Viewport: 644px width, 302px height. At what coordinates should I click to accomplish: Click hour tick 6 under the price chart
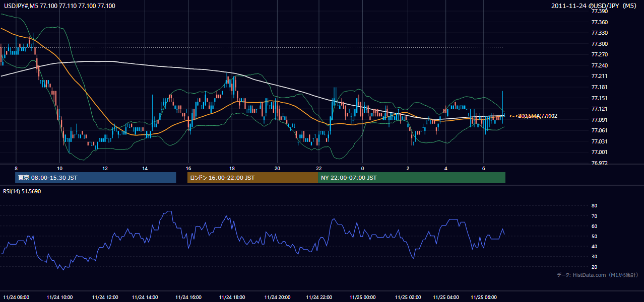pos(484,168)
